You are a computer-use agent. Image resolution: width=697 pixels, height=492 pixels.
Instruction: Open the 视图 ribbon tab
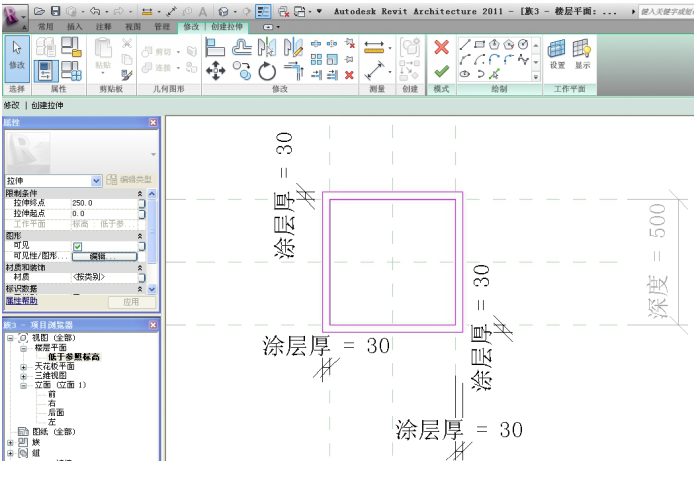(133, 27)
